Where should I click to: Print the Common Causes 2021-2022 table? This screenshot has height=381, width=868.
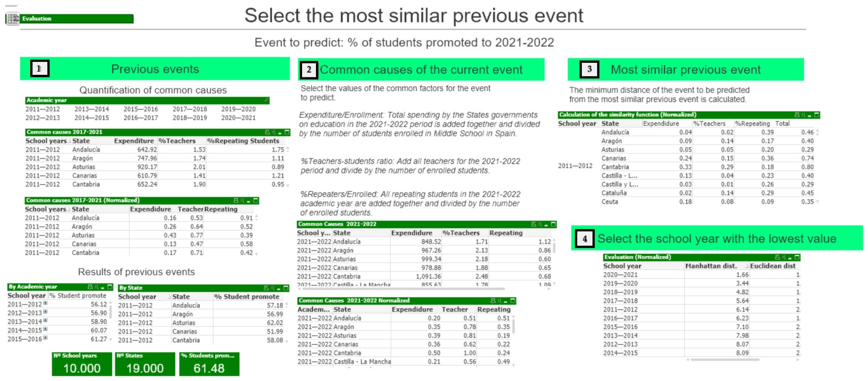[x=534, y=224]
